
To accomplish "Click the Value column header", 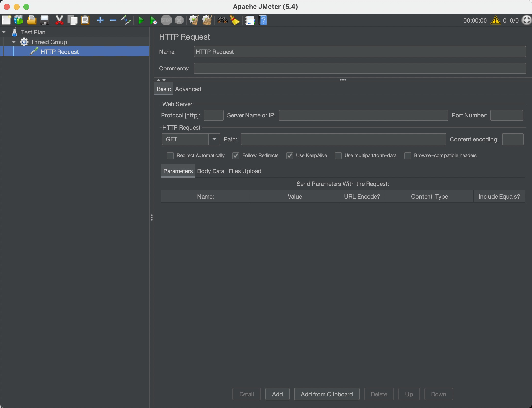I will (x=295, y=196).
